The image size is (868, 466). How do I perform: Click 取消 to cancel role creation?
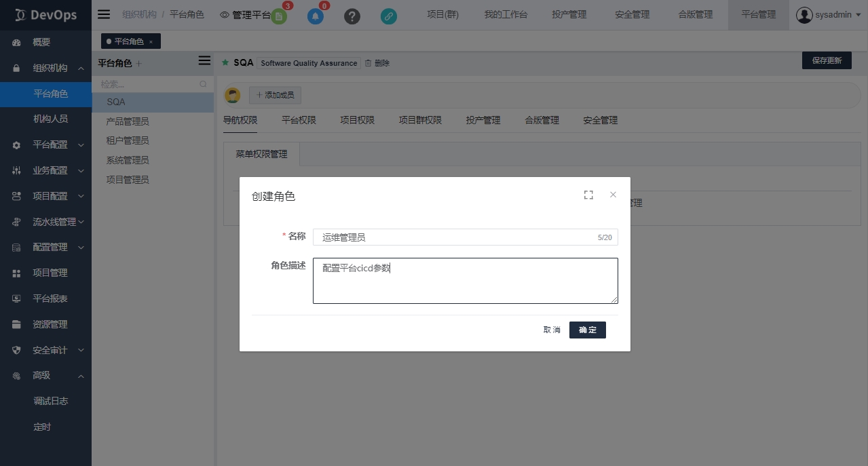tap(552, 330)
